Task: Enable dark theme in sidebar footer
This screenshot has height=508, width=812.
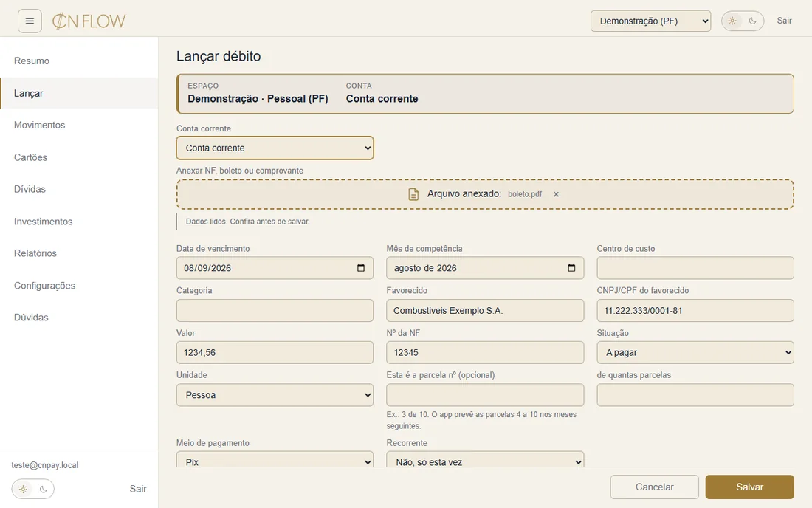Action: [x=44, y=489]
